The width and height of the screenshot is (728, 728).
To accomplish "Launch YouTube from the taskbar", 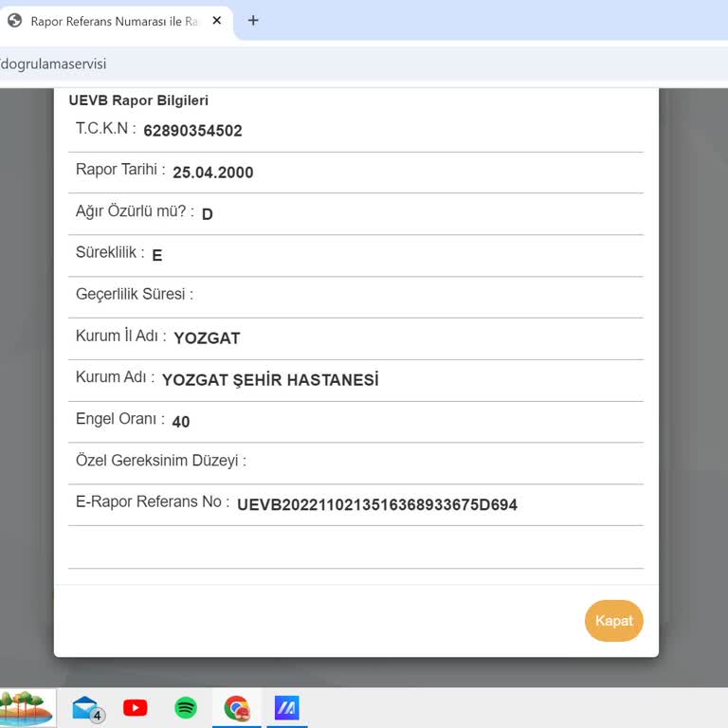I will coord(136,708).
